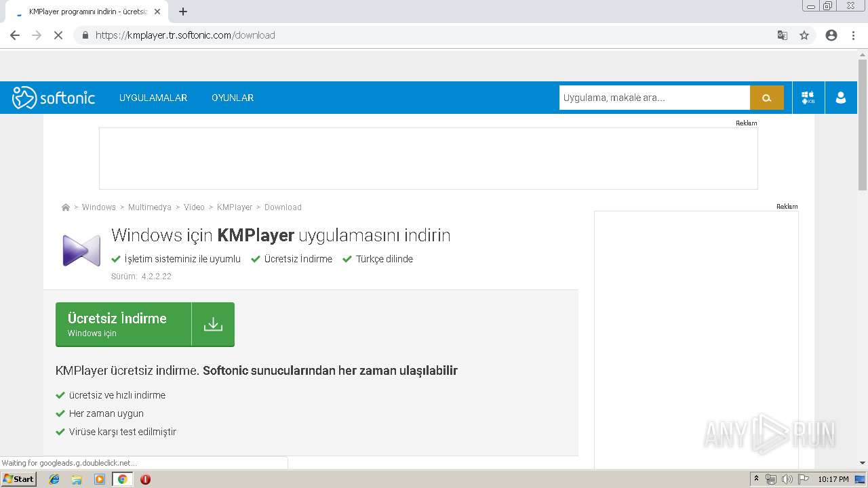Viewport: 868px width, 488px height.
Task: Stop page loading with X button
Action: [x=58, y=35]
